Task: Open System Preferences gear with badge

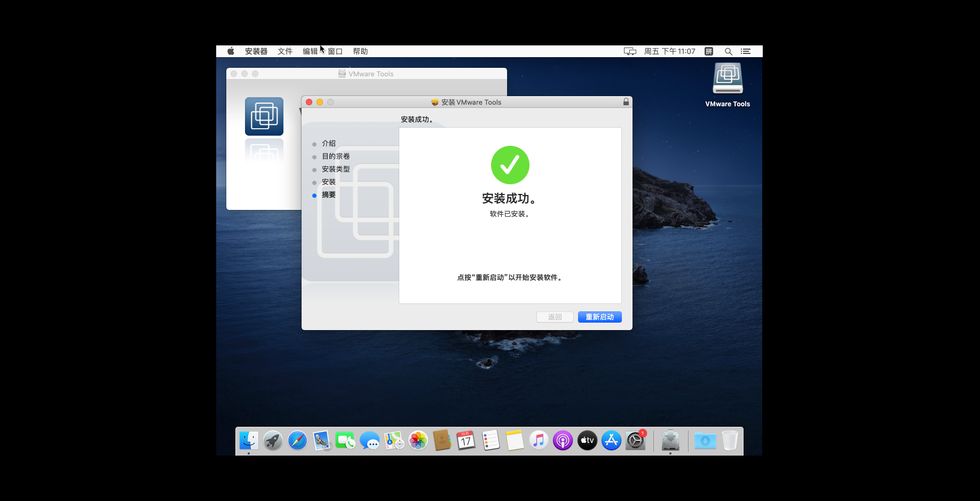Action: pyautogui.click(x=636, y=441)
